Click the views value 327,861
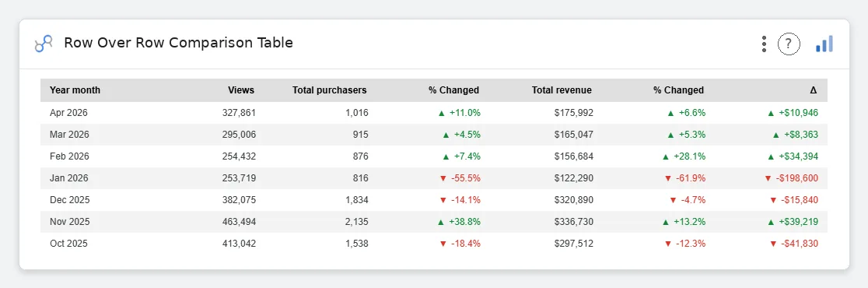This screenshot has width=868, height=288. click(x=239, y=113)
